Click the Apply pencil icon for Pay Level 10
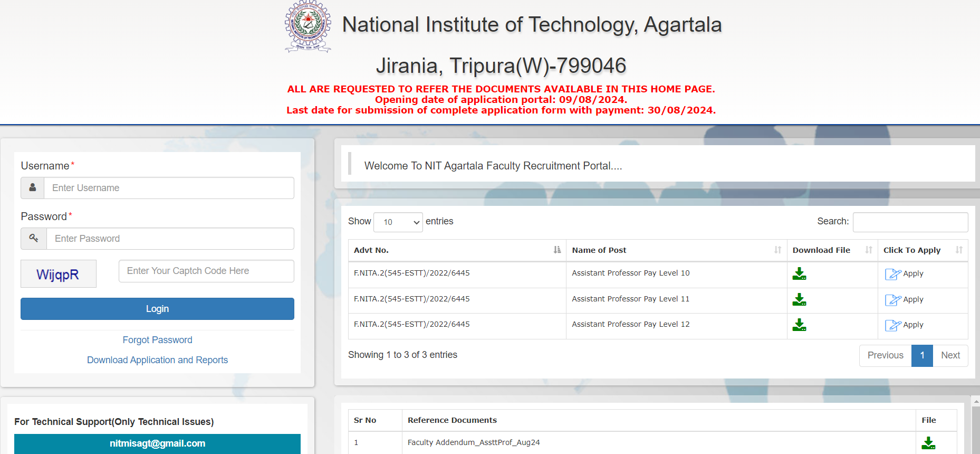This screenshot has width=980, height=454. (893, 274)
